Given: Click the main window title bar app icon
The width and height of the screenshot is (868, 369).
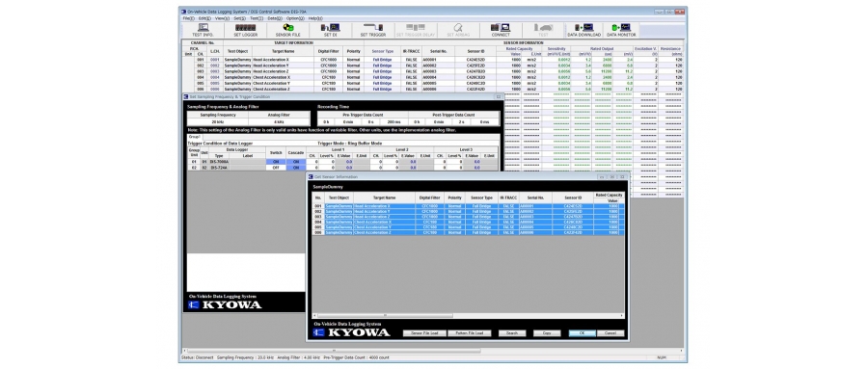Looking at the screenshot, I should click(x=184, y=11).
